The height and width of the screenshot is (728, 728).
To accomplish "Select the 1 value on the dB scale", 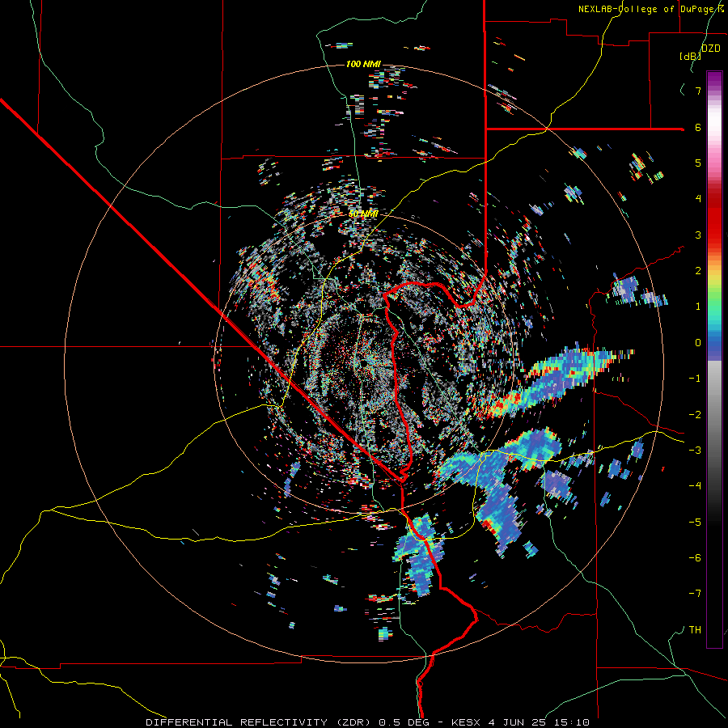I will [x=698, y=307].
